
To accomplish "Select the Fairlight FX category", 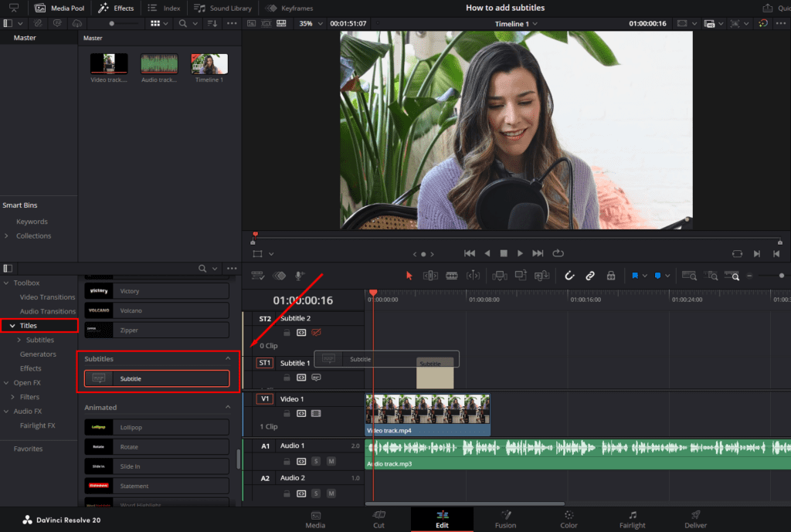I will tap(39, 425).
